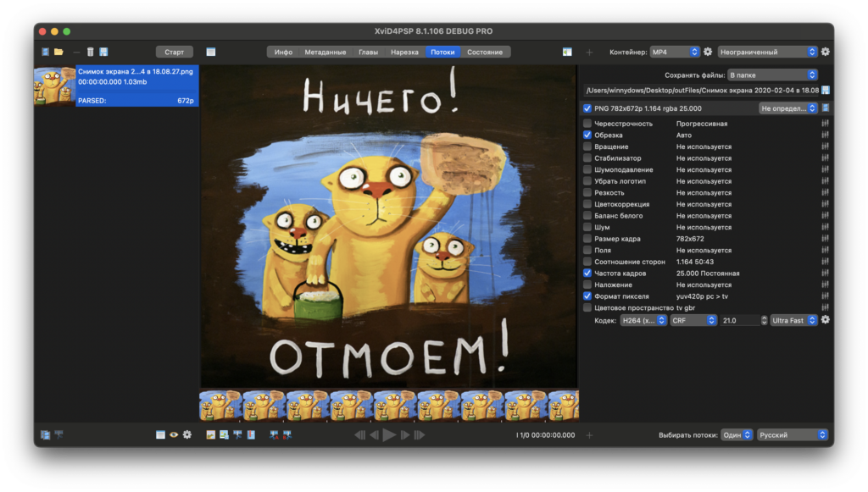Switch to the Инфо tab
Screen dimensions: 868x492
click(x=283, y=52)
